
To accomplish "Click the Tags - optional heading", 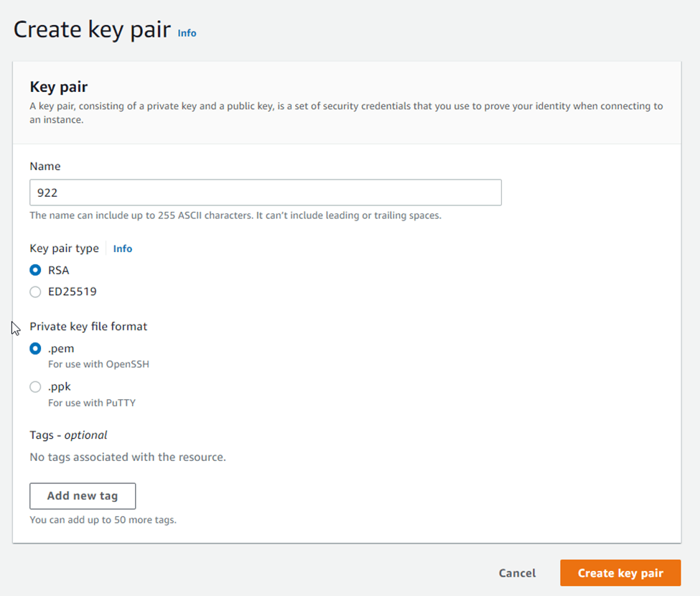I will [x=68, y=434].
